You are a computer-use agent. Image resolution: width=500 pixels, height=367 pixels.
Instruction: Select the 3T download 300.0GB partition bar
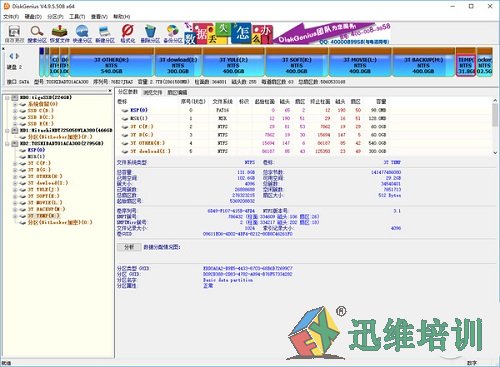[x=178, y=62]
